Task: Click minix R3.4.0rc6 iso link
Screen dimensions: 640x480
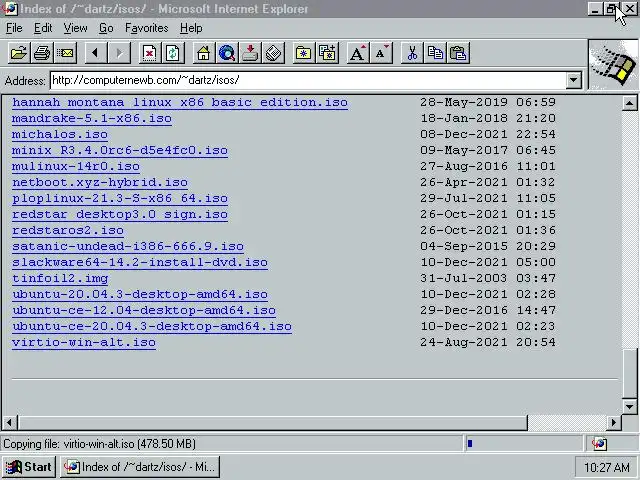Action: tap(120, 150)
